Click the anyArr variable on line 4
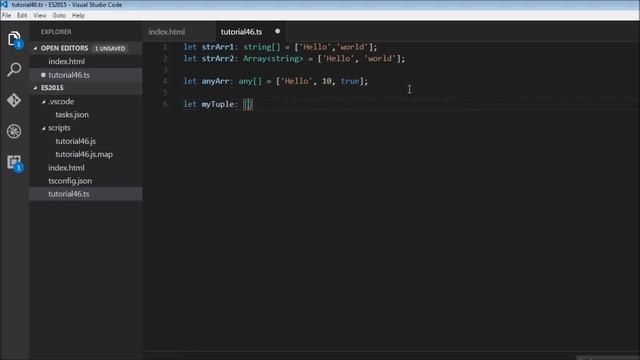640x360 pixels. (x=215, y=81)
